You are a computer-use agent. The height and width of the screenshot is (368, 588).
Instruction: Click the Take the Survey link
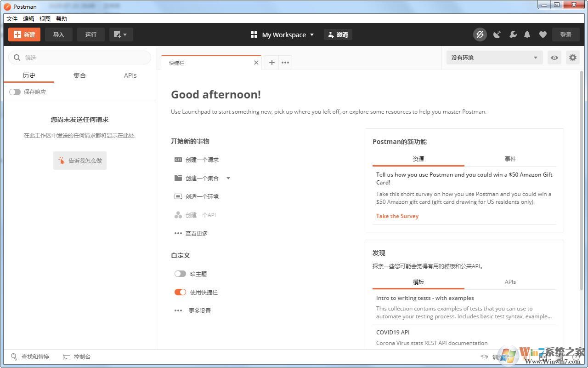(397, 216)
